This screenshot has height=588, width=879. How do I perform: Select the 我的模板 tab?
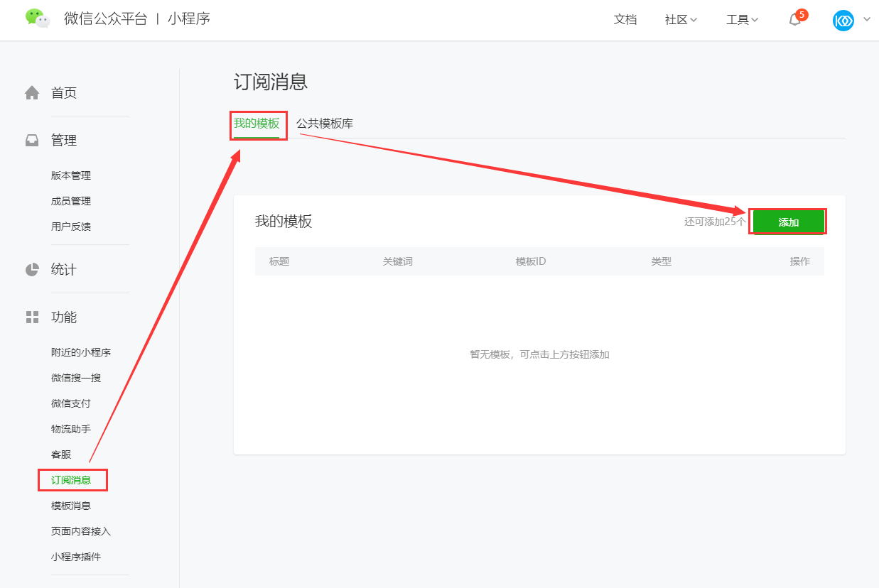[x=257, y=124]
